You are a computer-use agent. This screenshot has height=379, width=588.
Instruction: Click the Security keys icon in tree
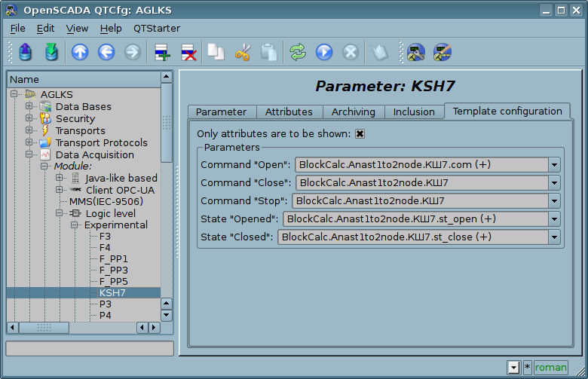45,118
